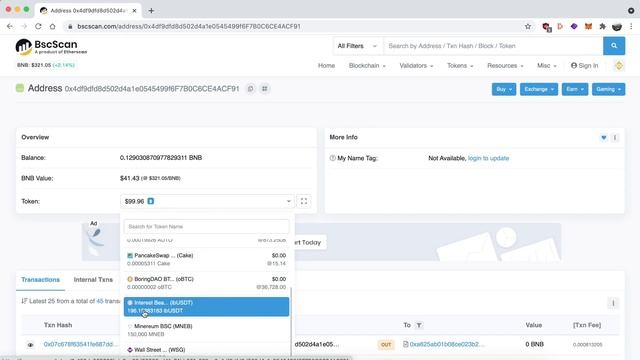Select PancakeSwap (Cake) token entry
Screen dimensions: 640x360
pos(206,259)
